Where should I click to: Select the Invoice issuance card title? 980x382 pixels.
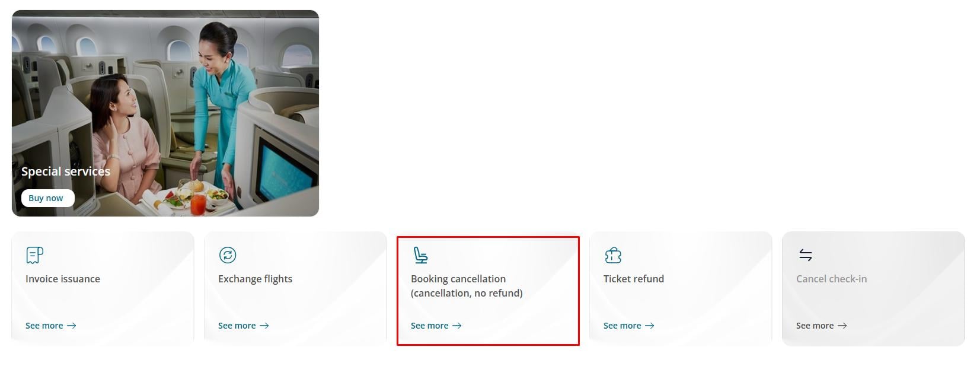(x=63, y=279)
